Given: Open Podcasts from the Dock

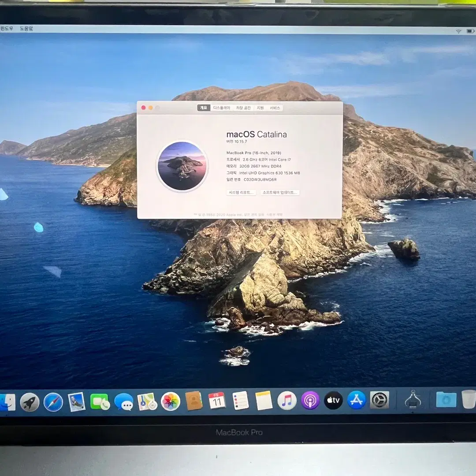Looking at the screenshot, I should (310, 400).
